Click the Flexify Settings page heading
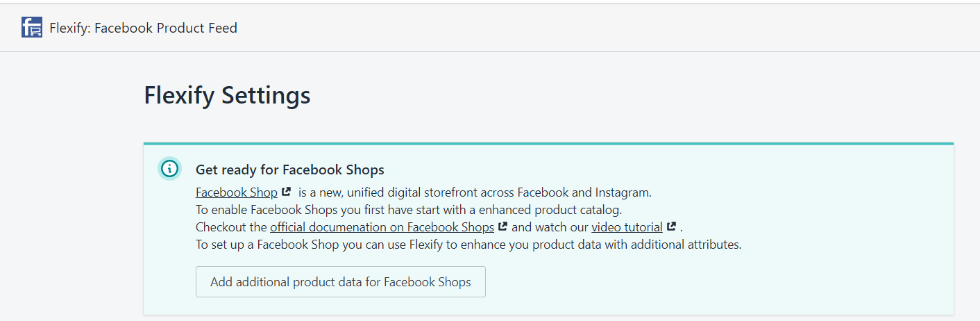980x321 pixels. click(x=227, y=95)
